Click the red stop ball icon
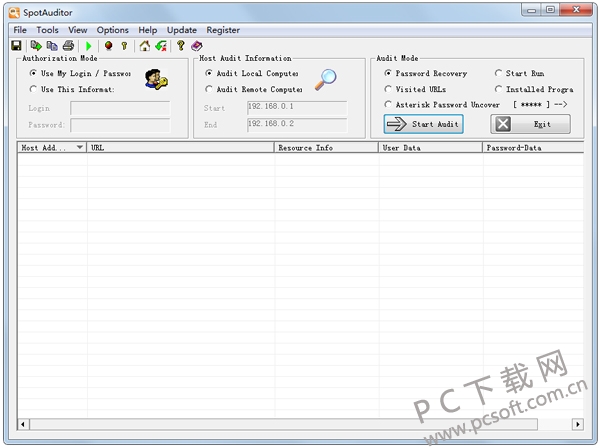600x448 pixels. pos(109,46)
